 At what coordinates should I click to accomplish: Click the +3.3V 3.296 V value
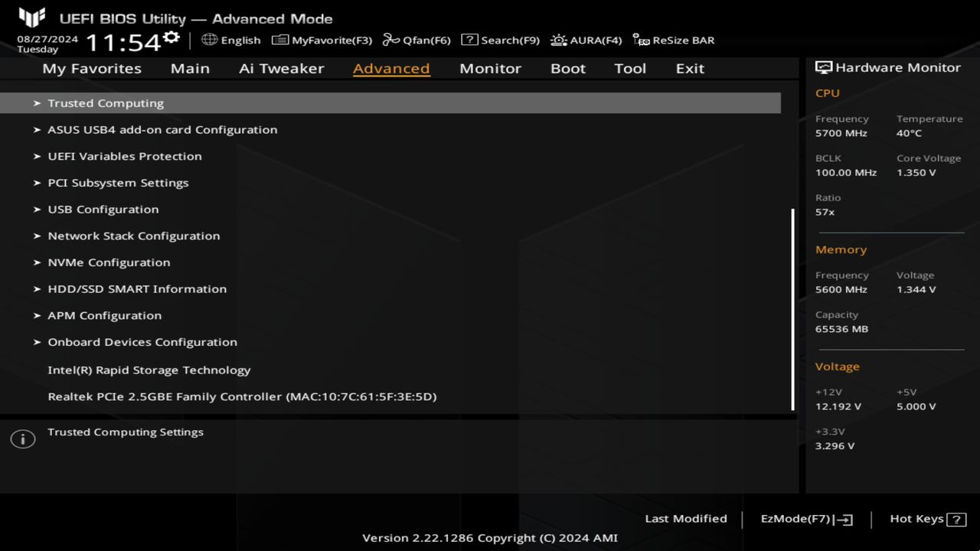(x=835, y=446)
